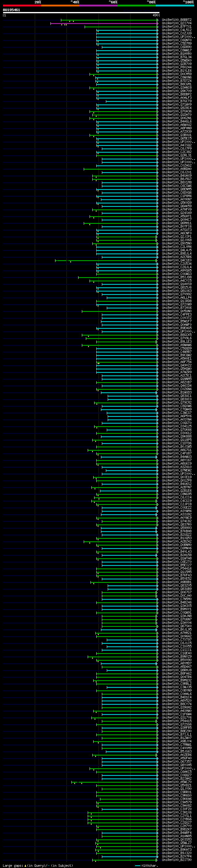Open hit UniRef100_Q3AN18
Image resolution: width=197 pixels, height=868 pixels.
[x=176, y=88]
